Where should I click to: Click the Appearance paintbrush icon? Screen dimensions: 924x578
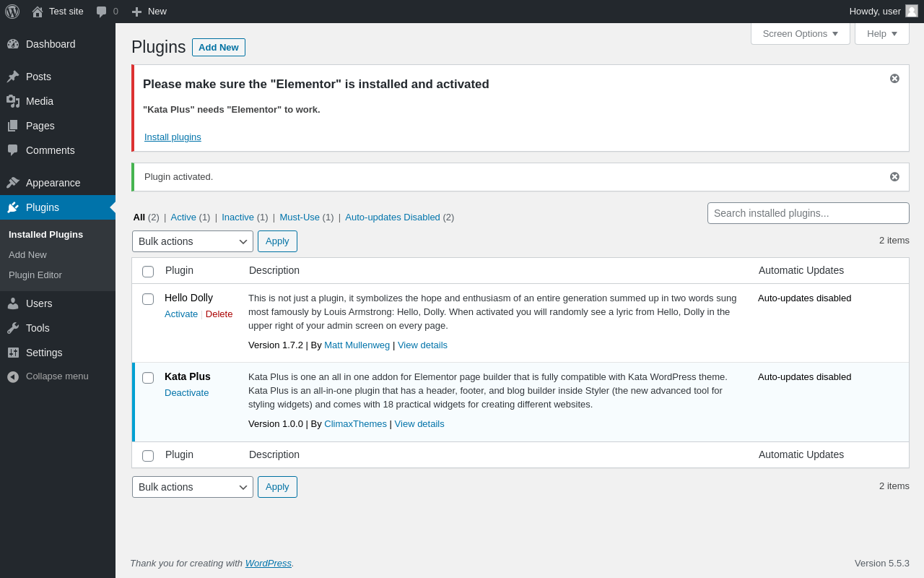pyautogui.click(x=13, y=183)
